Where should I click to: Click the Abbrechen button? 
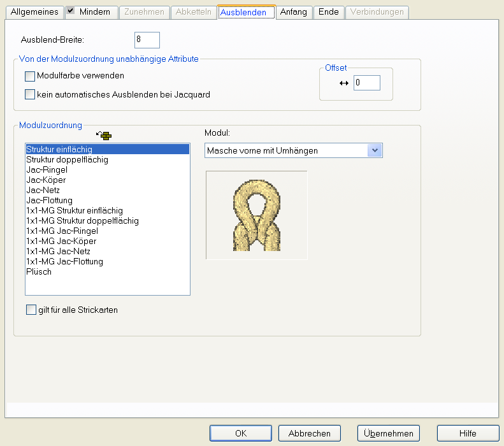(x=310, y=433)
